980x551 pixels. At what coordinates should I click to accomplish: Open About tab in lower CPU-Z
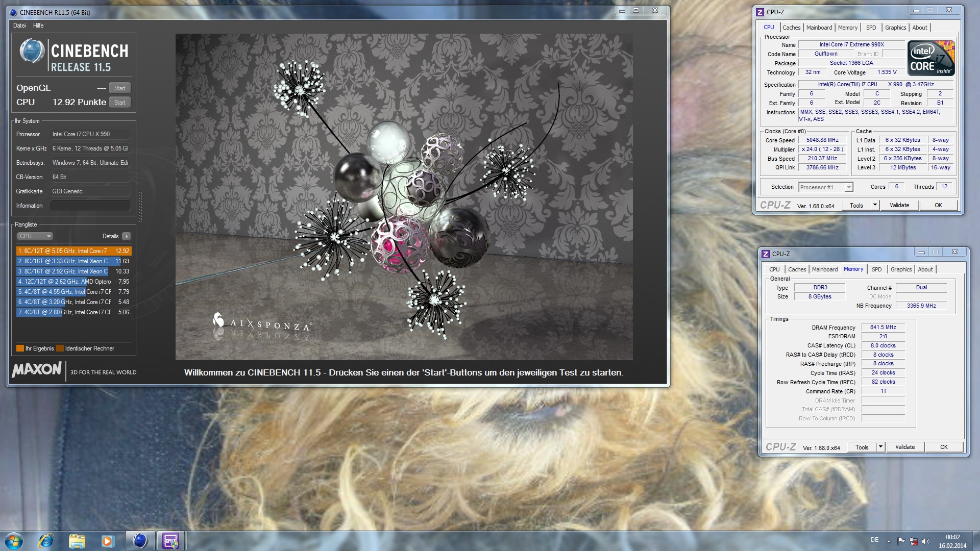coord(925,269)
